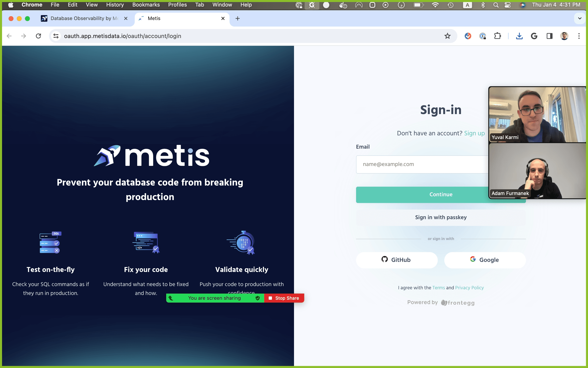Click the Siri menu bar icon
The image size is (588, 368).
click(522, 5)
